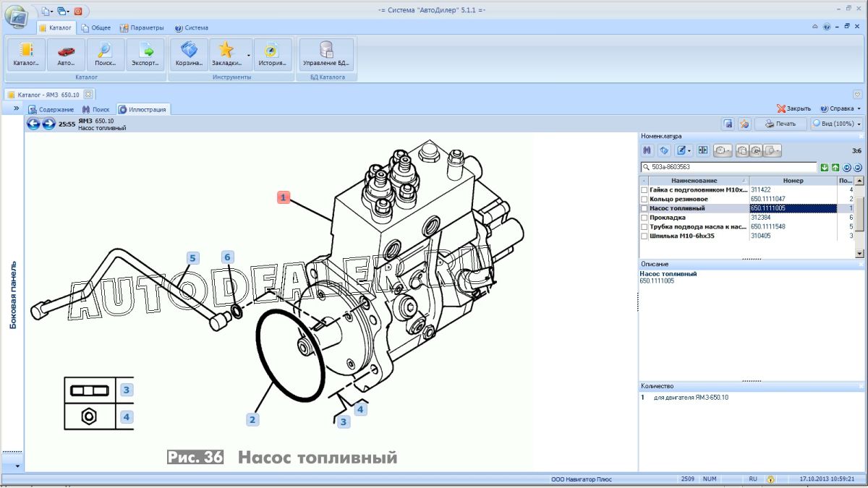Open the Вид (100%) zoom dropdown

[x=836, y=124]
